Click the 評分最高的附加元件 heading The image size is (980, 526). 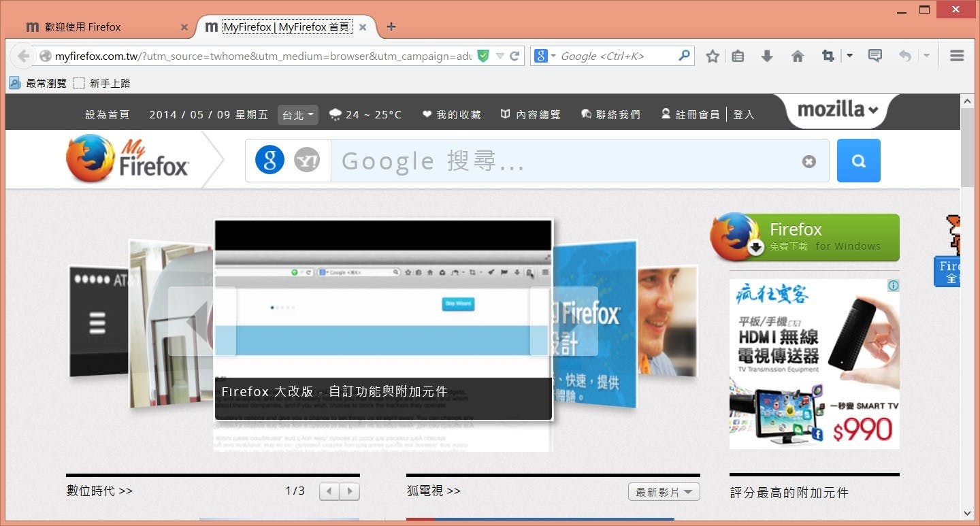point(789,493)
